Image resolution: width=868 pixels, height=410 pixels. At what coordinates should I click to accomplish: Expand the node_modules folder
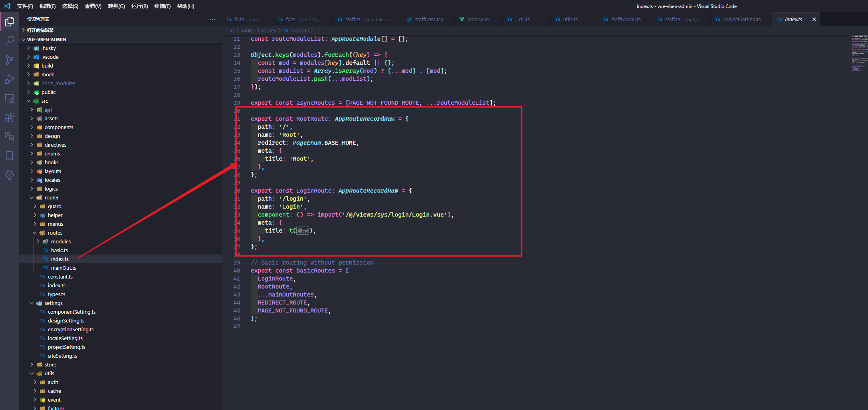pyautogui.click(x=28, y=83)
